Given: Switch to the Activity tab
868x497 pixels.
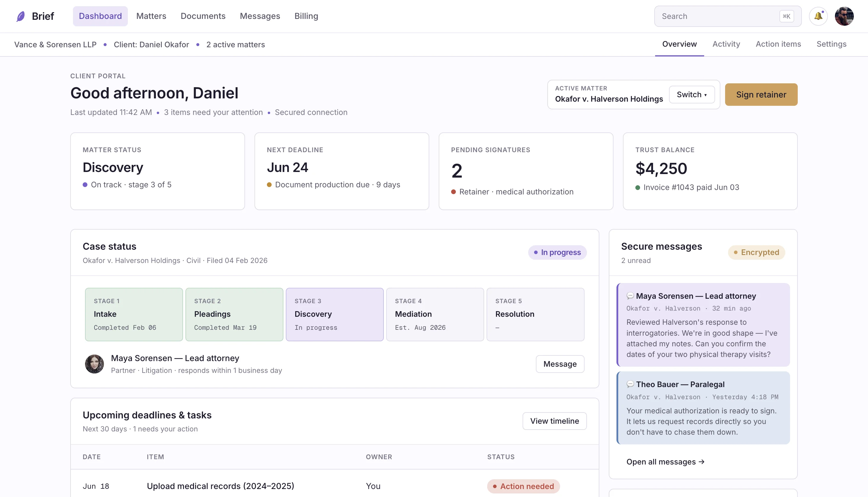Looking at the screenshot, I should 726,44.
